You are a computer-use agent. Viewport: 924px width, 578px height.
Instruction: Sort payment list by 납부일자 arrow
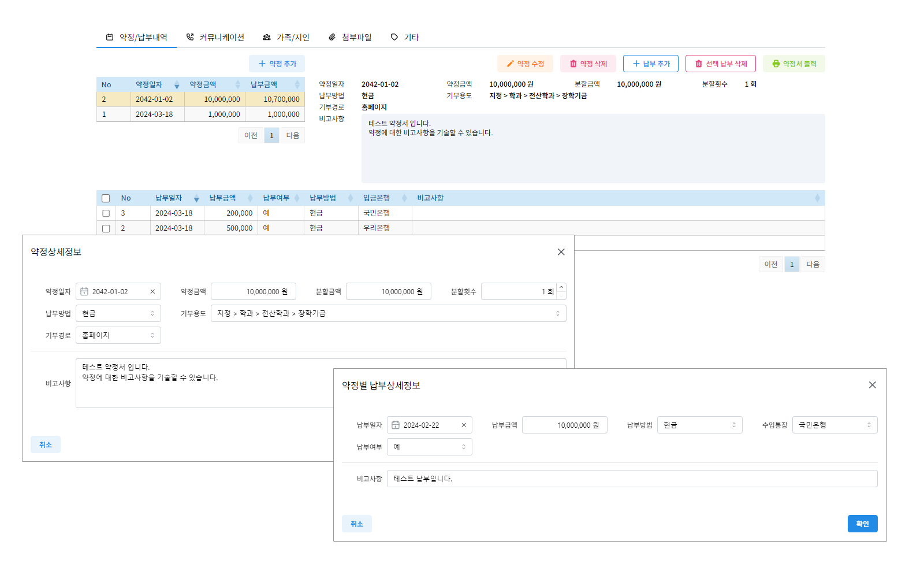(196, 198)
